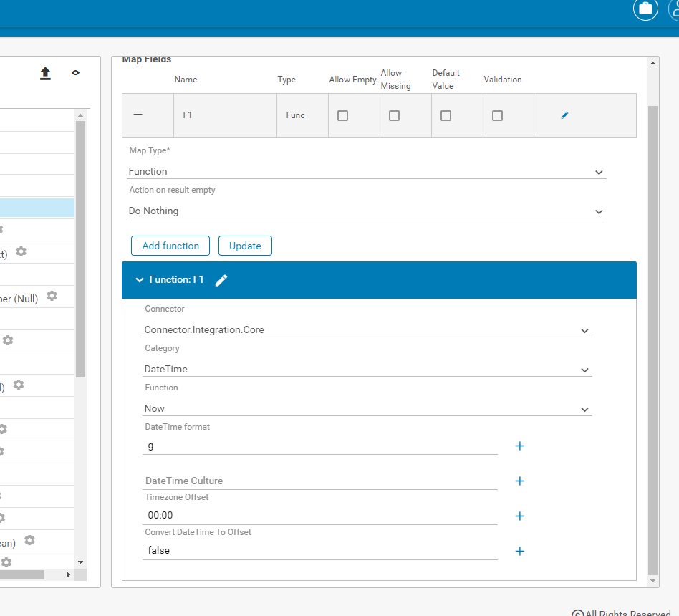
Task: Click the Func type cell
Action: click(302, 115)
